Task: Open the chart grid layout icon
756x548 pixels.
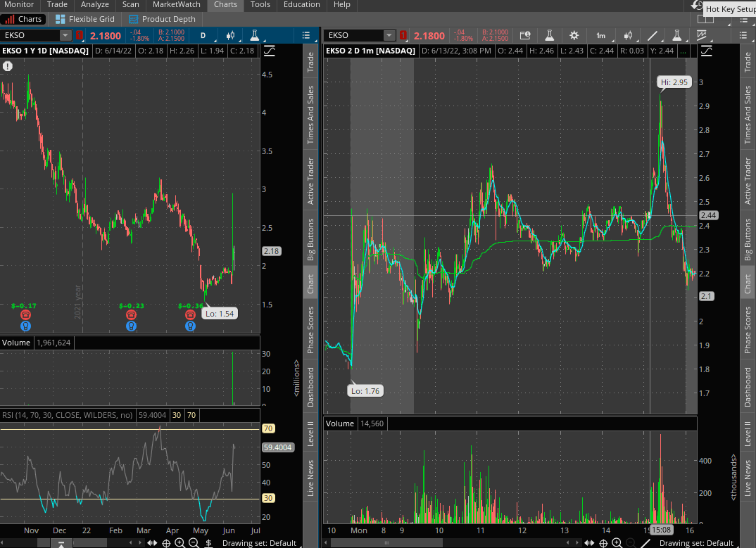Action: pyautogui.click(x=705, y=19)
